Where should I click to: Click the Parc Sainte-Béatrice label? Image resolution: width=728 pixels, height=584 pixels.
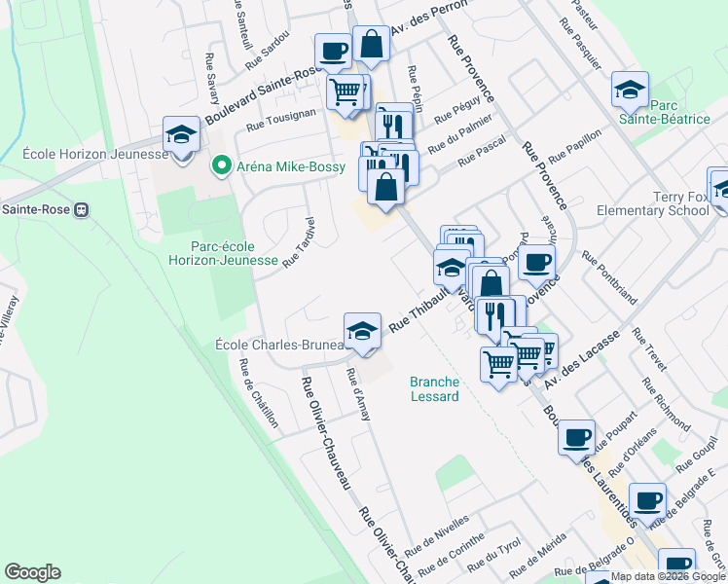click(665, 112)
